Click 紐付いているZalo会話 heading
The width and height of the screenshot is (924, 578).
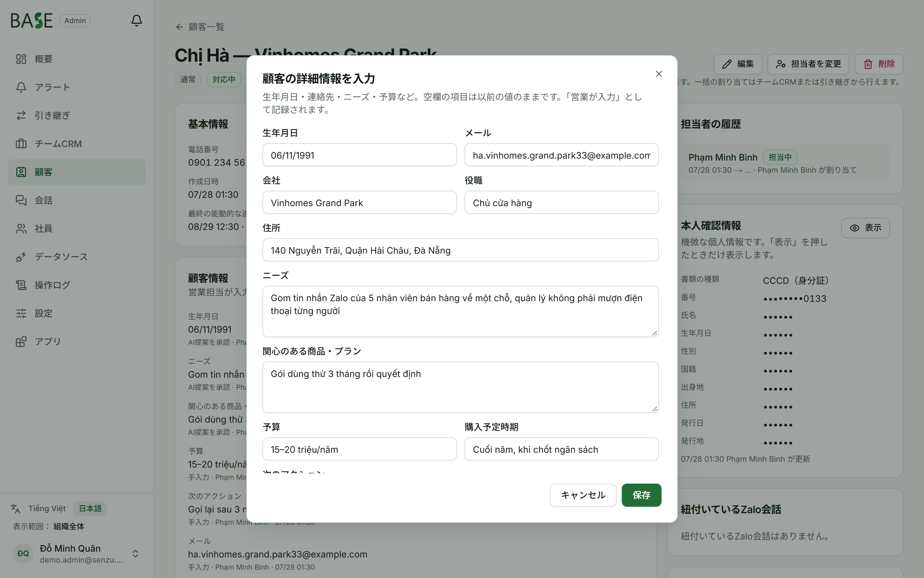click(x=731, y=510)
